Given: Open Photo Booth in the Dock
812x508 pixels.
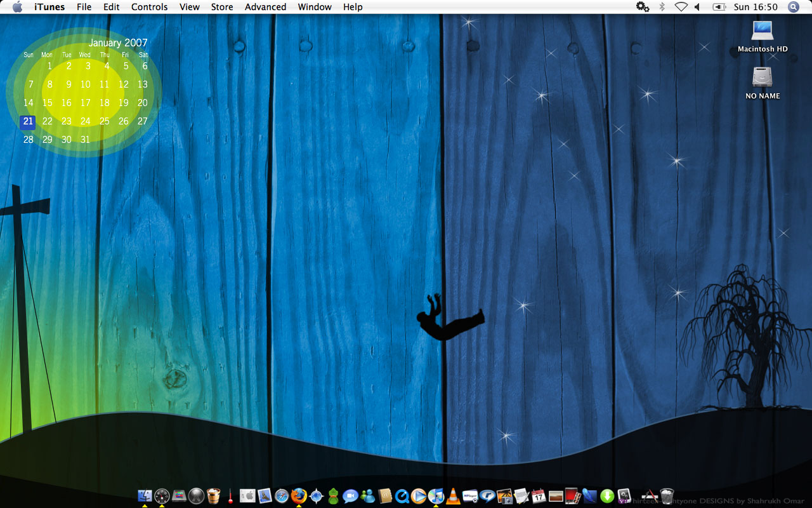Looking at the screenshot, I should [x=573, y=496].
